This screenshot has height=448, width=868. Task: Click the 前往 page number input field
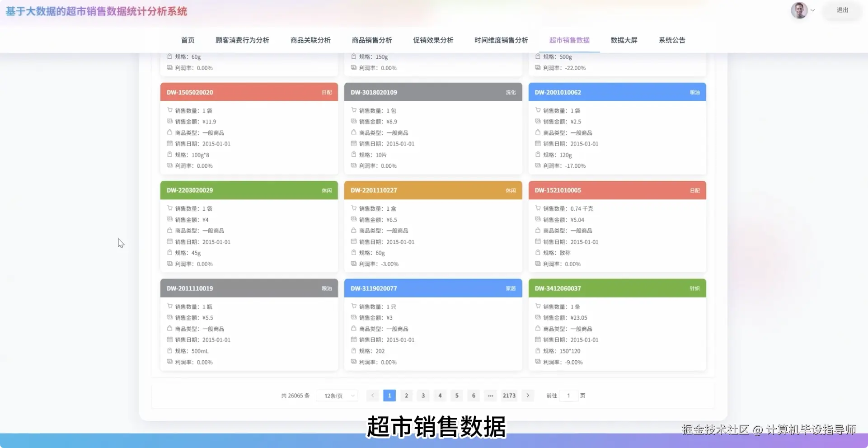[x=568, y=395]
